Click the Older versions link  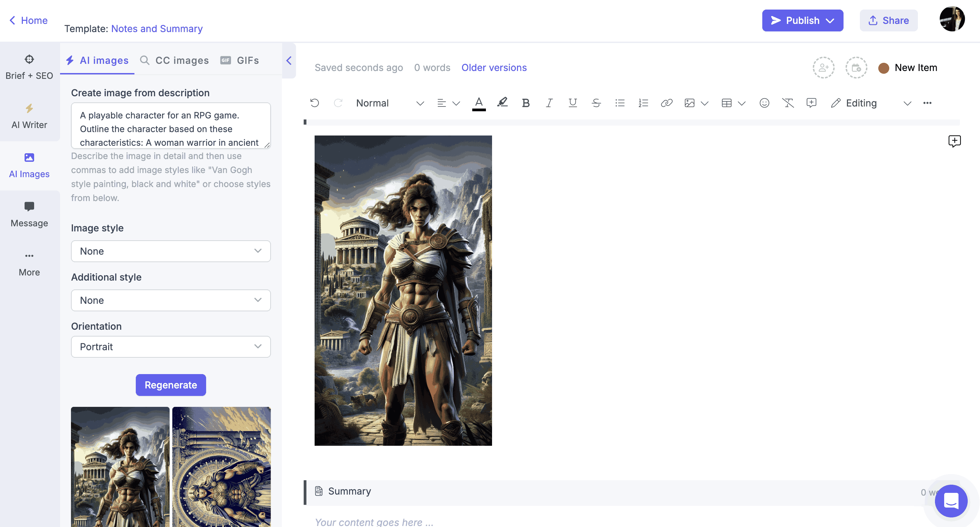point(494,67)
